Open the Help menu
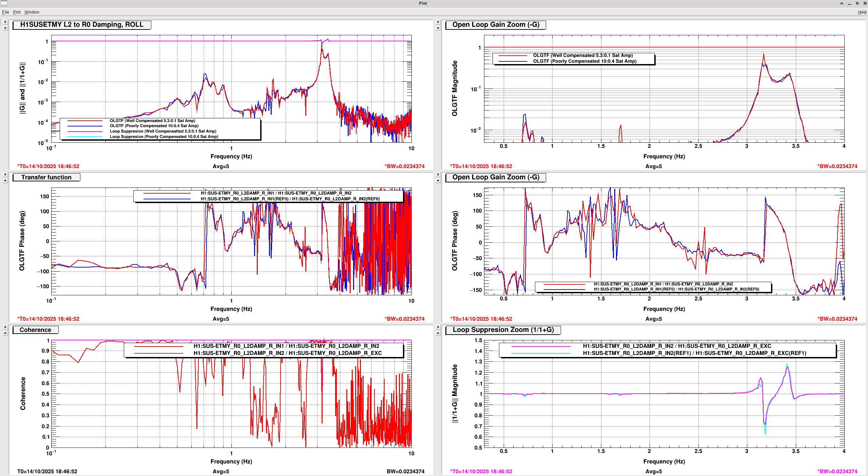 coord(862,12)
